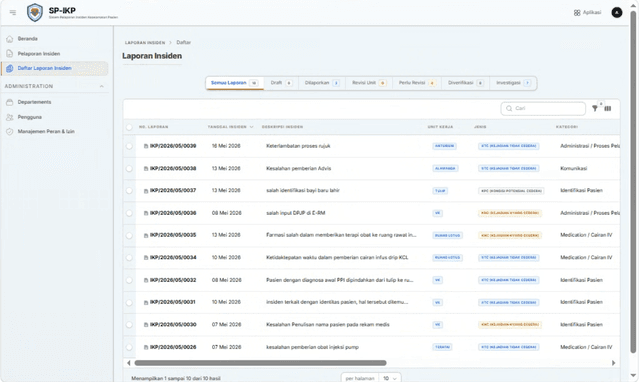Image resolution: width=640 pixels, height=382 pixels.
Task: Click the document icon of IKP/2026/05/0036
Action: (146, 213)
